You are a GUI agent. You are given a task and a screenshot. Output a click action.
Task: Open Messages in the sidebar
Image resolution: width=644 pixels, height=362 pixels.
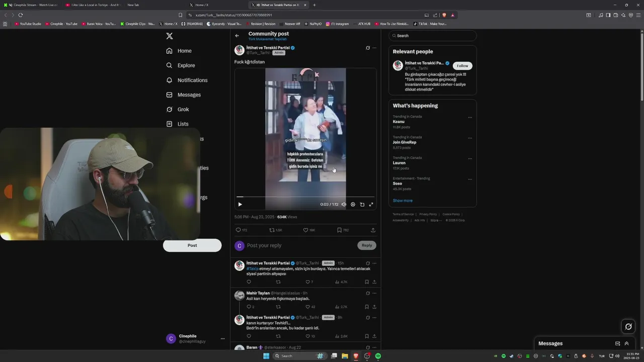click(184, 95)
